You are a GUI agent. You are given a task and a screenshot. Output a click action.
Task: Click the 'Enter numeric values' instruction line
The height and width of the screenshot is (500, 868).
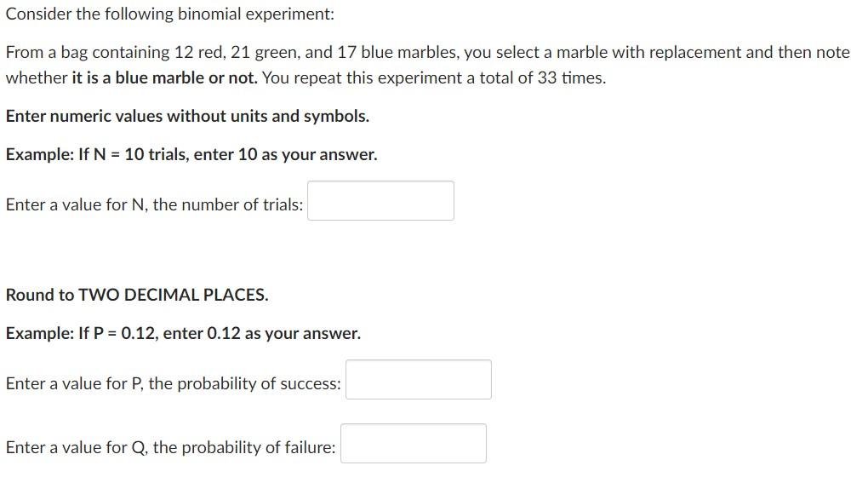point(186,116)
